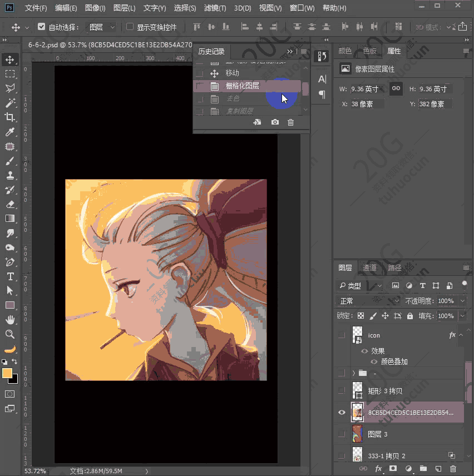Open the 文件(F) menu

tap(36, 8)
